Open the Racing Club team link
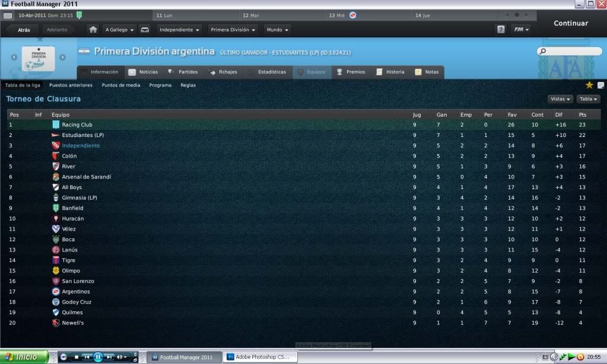Image resolution: width=607 pixels, height=364 pixels. click(77, 125)
